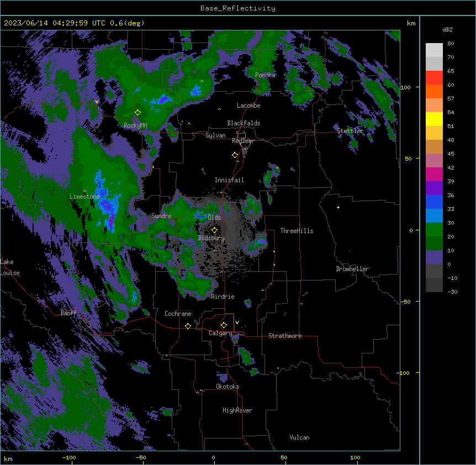Click the Sundre town label
The image size is (476, 465).
[x=161, y=216]
